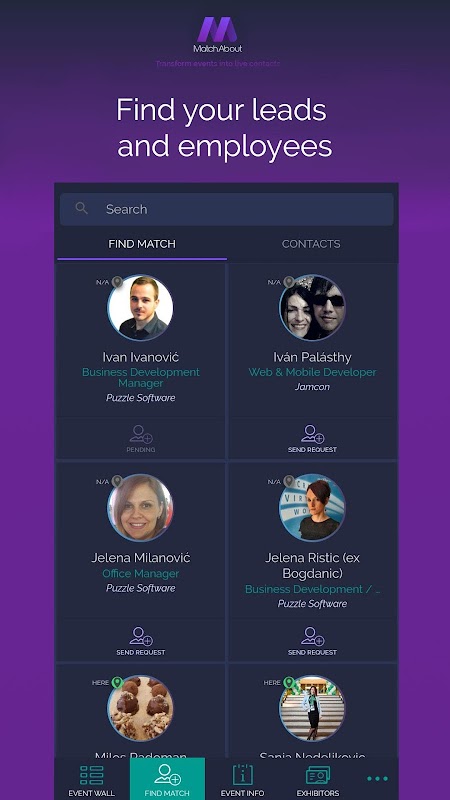
Task: Open Ivan Ivanović's profile photo
Action: pos(140,308)
